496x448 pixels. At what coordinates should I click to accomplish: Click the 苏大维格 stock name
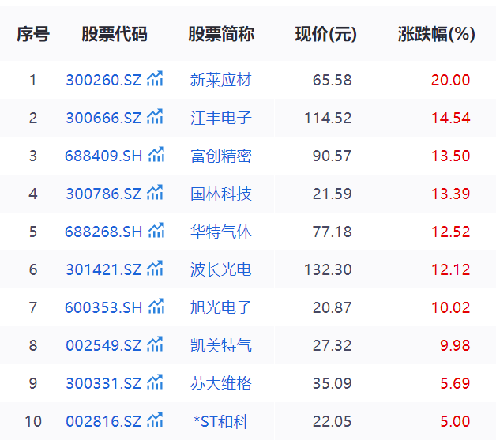(220, 383)
